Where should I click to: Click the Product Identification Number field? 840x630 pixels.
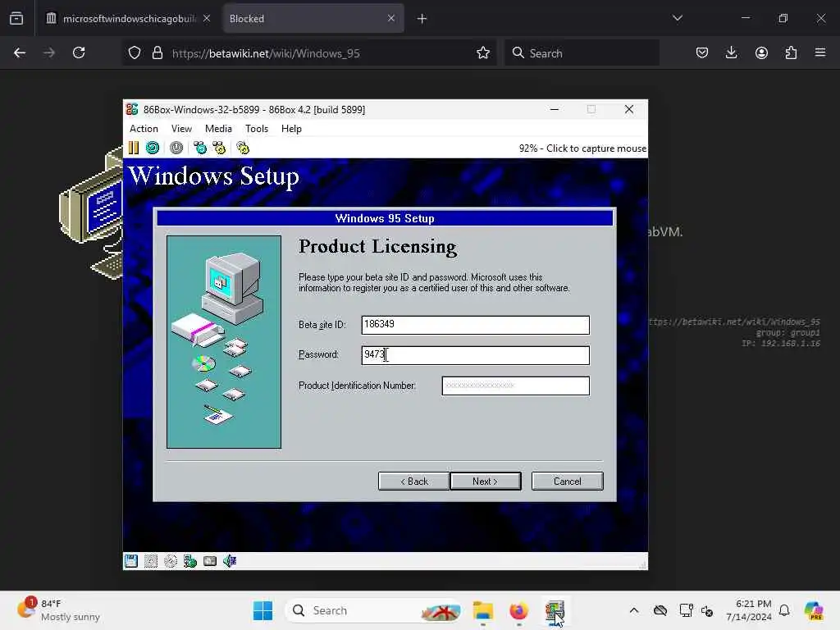[x=515, y=386]
